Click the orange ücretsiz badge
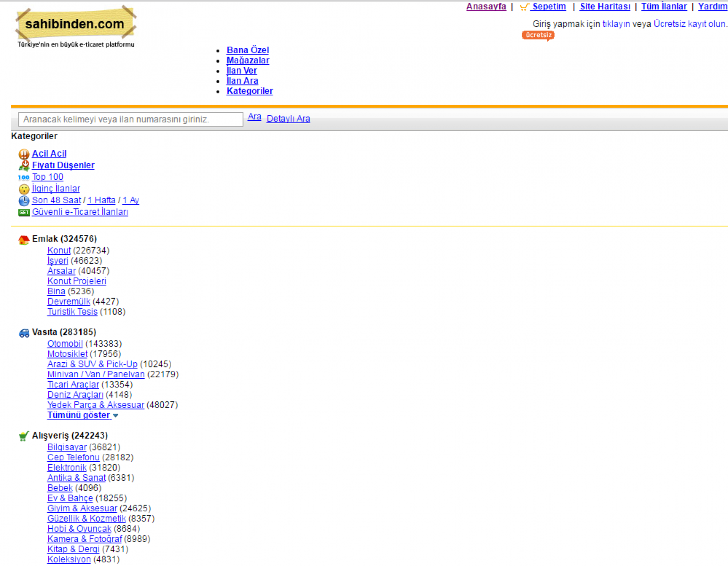 click(538, 35)
